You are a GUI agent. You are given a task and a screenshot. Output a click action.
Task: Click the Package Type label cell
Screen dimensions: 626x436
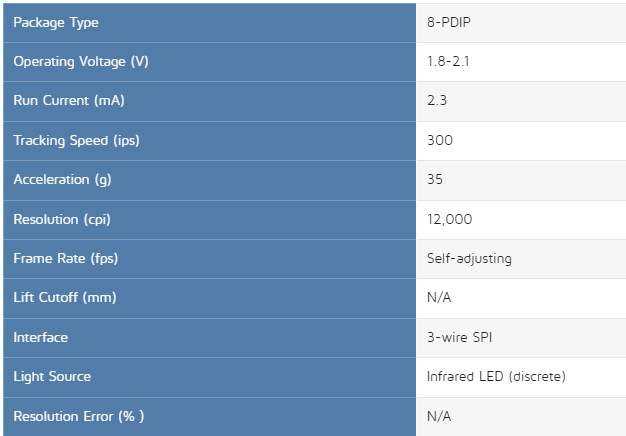click(x=209, y=23)
